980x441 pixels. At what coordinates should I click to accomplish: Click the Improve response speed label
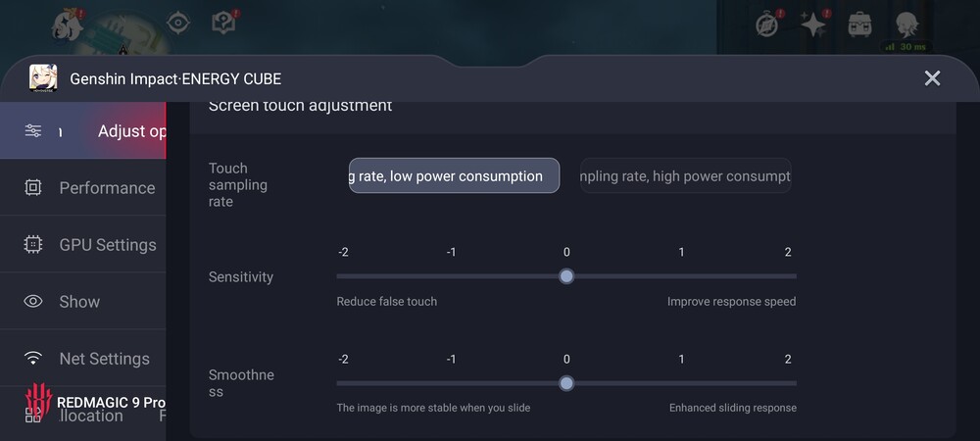point(731,302)
